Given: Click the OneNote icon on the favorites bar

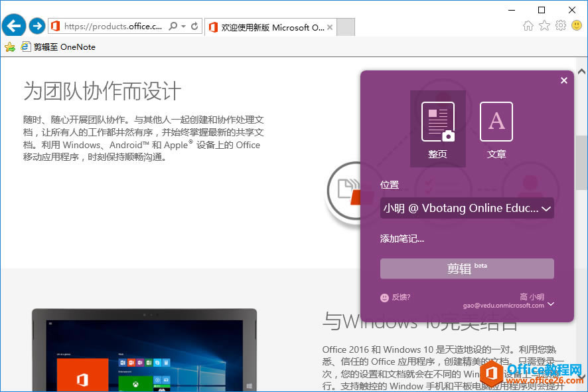Looking at the screenshot, I should 25,47.
